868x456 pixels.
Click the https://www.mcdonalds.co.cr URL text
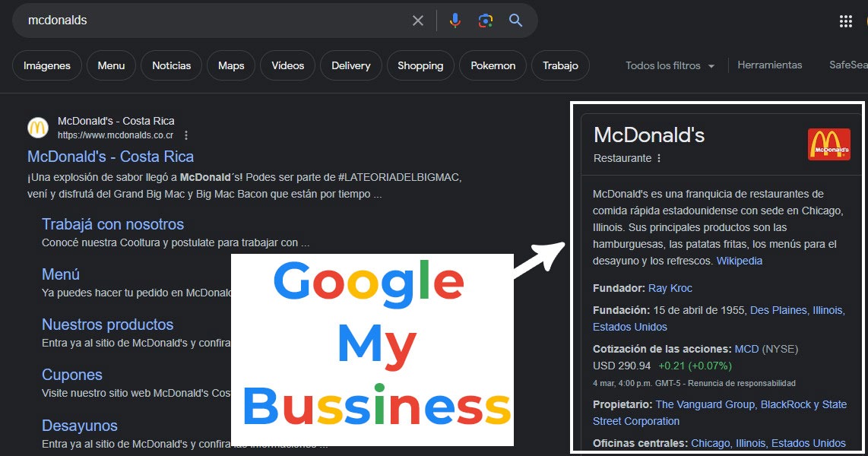(116, 135)
